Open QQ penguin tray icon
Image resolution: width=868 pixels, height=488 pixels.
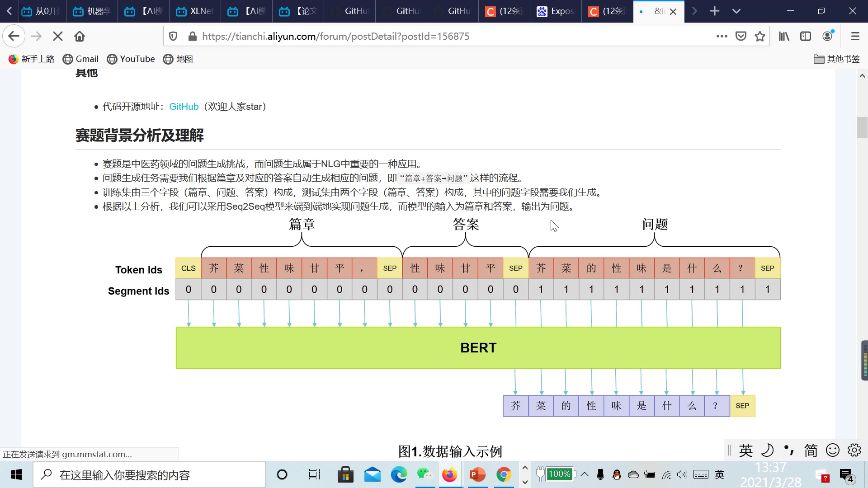coord(617,474)
